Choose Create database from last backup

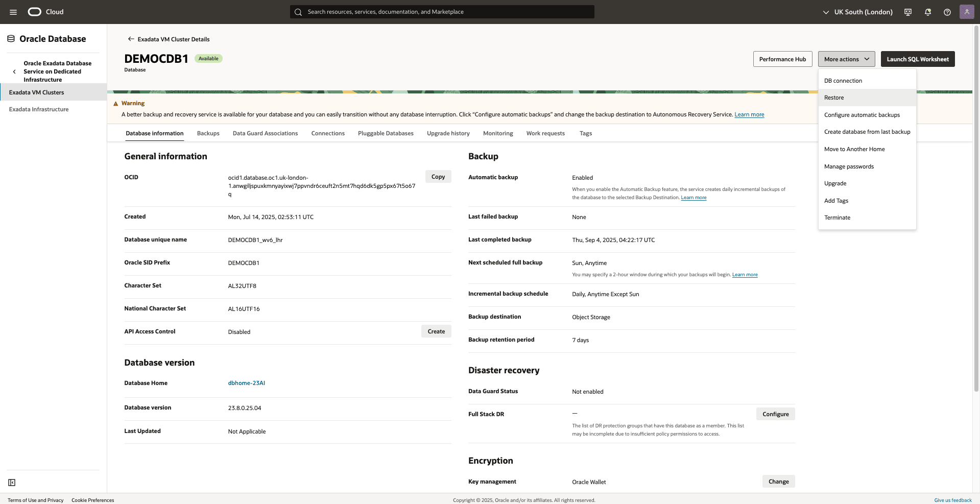(867, 132)
